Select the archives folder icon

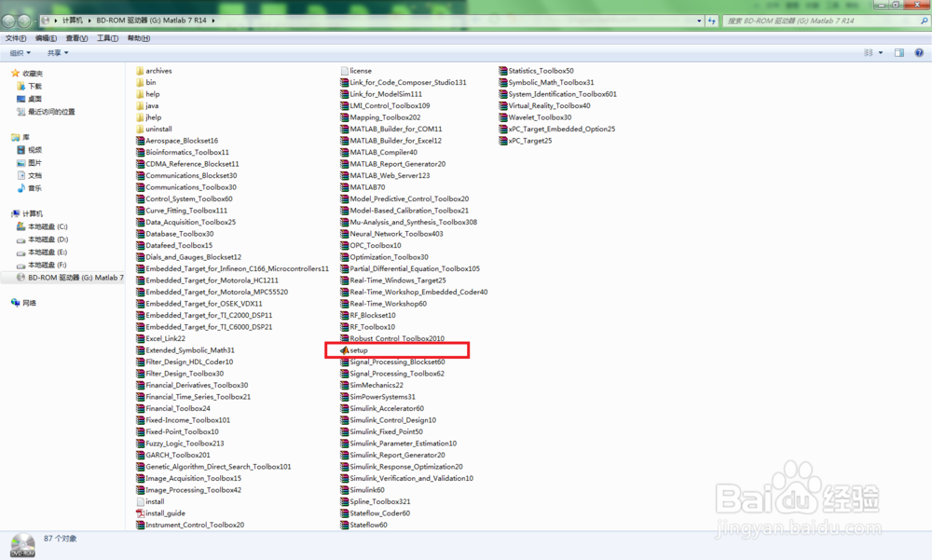click(x=141, y=71)
